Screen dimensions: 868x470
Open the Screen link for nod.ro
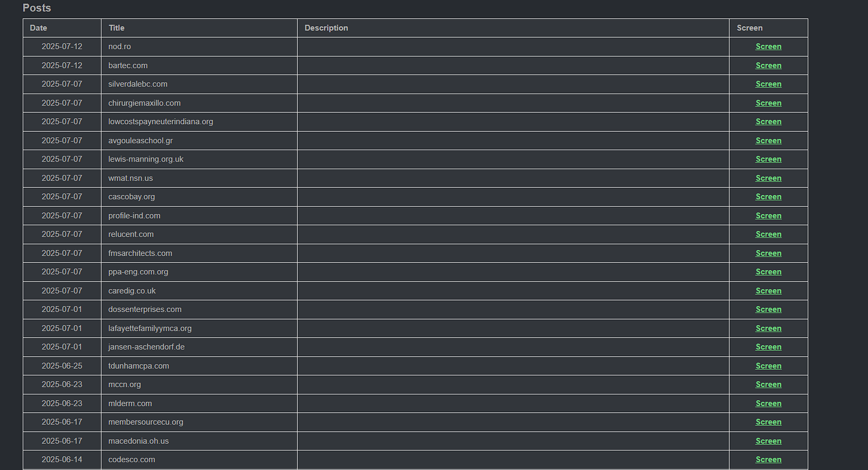[x=768, y=47]
